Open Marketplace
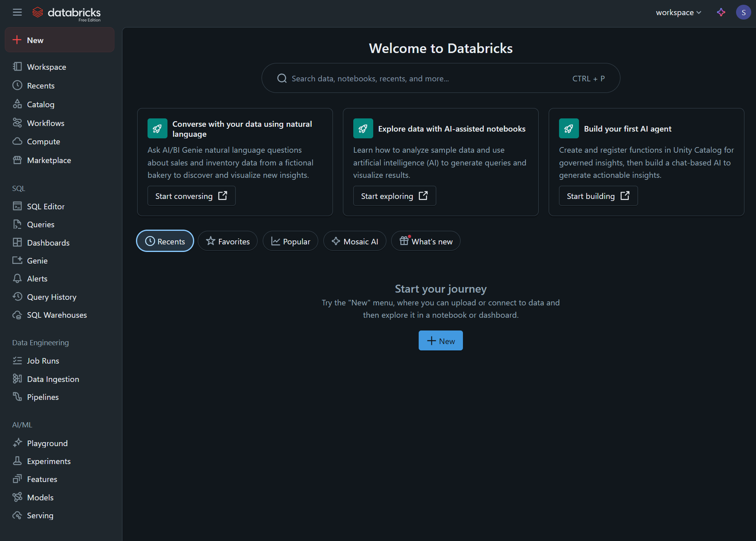Screen dimensions: 756x541 (60, 160)
